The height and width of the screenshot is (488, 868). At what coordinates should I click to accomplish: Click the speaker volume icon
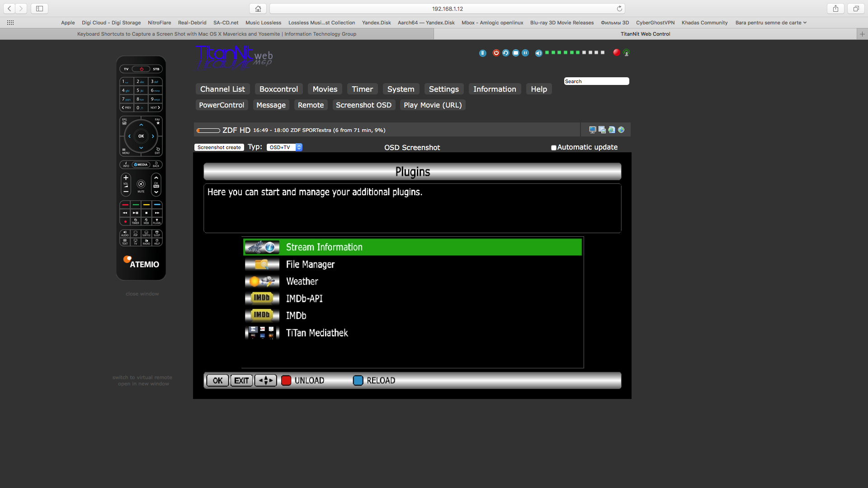click(538, 53)
